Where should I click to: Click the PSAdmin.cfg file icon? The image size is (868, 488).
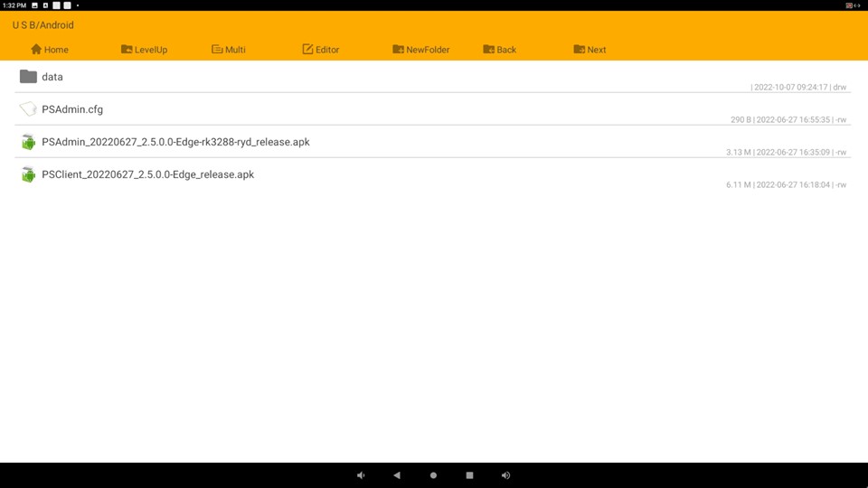point(28,109)
